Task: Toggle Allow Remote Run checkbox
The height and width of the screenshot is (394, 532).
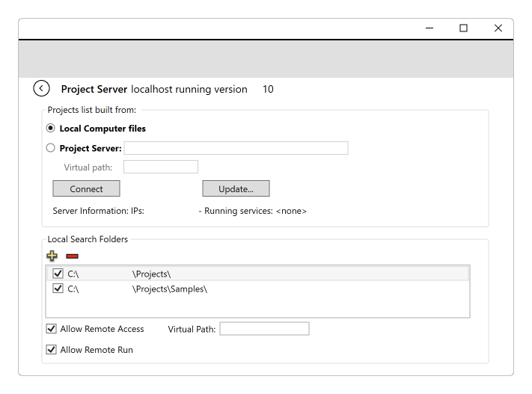Action: click(51, 349)
